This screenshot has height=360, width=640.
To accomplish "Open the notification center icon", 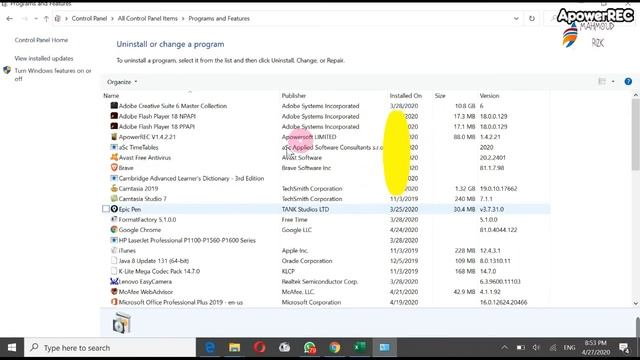I will pos(624,347).
